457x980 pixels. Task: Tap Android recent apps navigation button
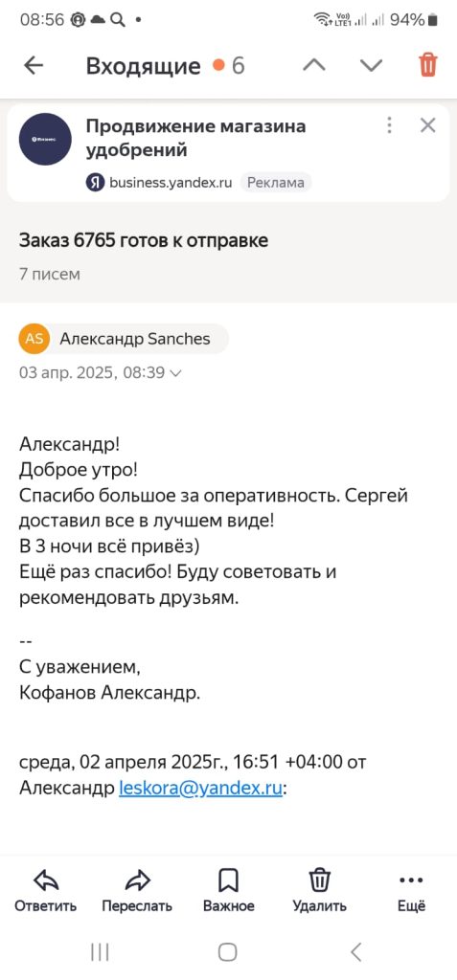(x=101, y=952)
